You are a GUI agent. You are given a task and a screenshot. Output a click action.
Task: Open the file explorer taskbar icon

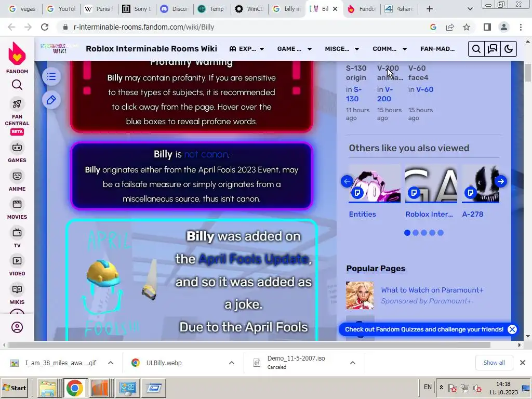pos(48,388)
